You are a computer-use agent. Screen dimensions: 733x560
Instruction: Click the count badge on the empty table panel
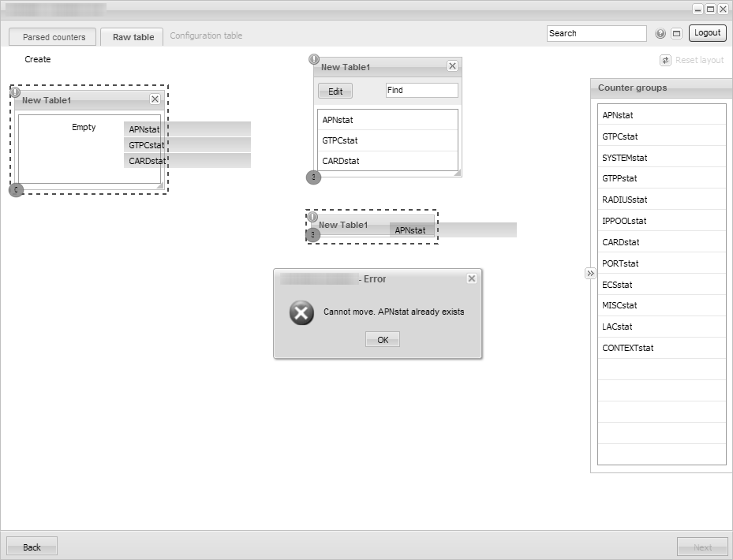pyautogui.click(x=16, y=189)
